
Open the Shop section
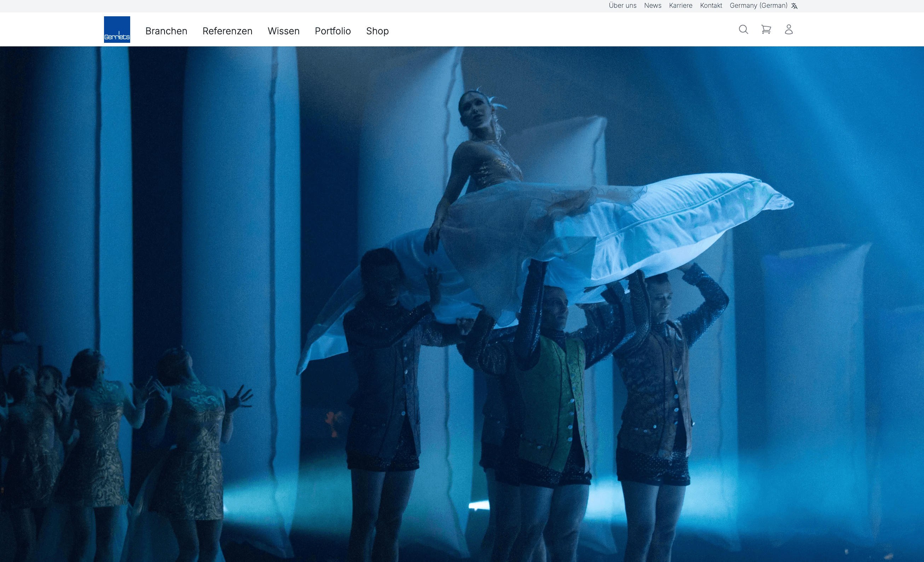377,31
